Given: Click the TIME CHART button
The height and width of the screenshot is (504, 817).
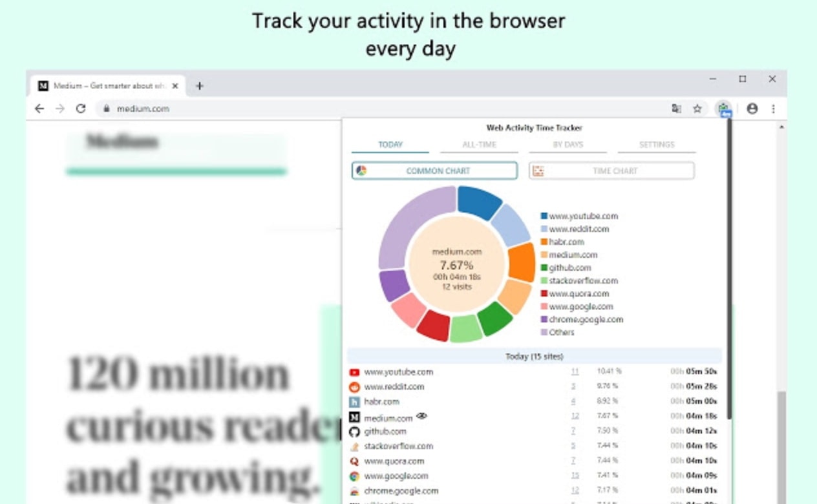Looking at the screenshot, I should (x=611, y=171).
